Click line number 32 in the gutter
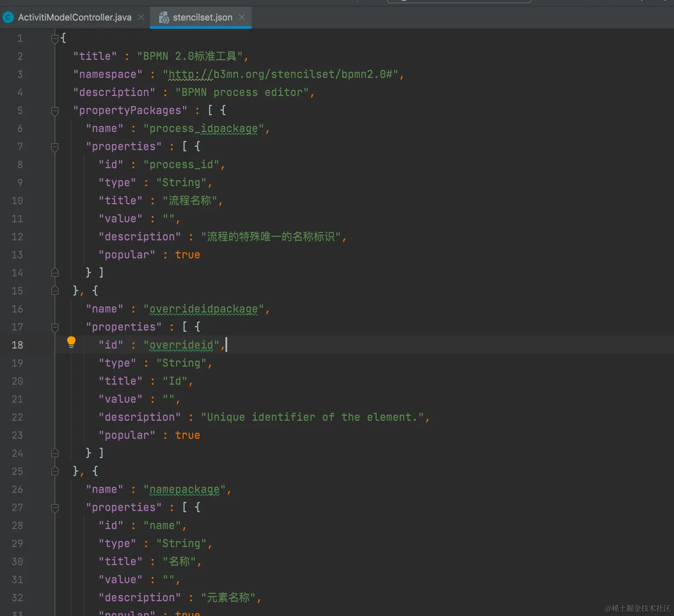This screenshot has width=674, height=616. 17,598
